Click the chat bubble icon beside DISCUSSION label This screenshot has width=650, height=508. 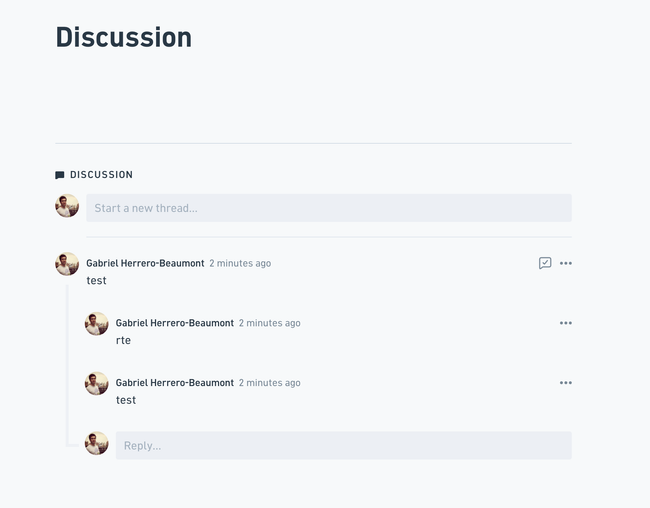pos(60,175)
